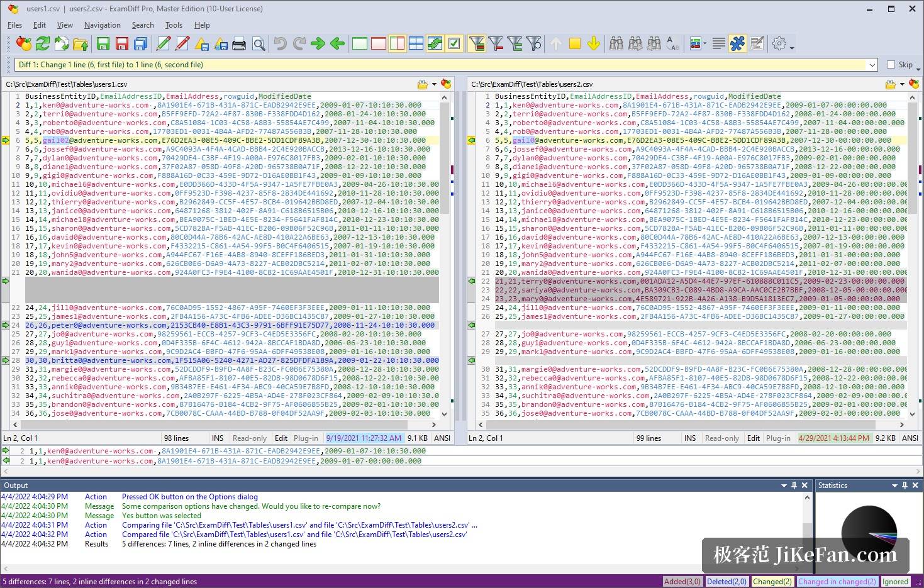Open the folder dropdown in users2.csv pane header
Screen dimensions: 924x588
click(902, 84)
